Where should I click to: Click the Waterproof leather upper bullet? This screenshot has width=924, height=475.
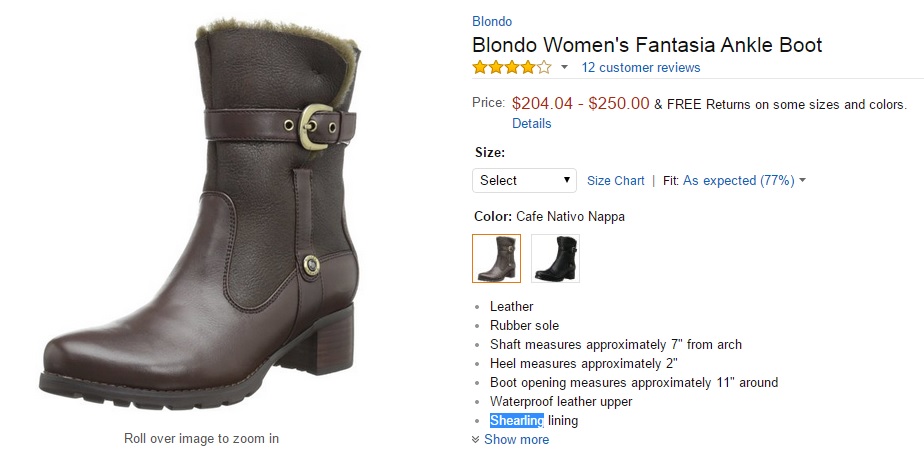pos(560,402)
